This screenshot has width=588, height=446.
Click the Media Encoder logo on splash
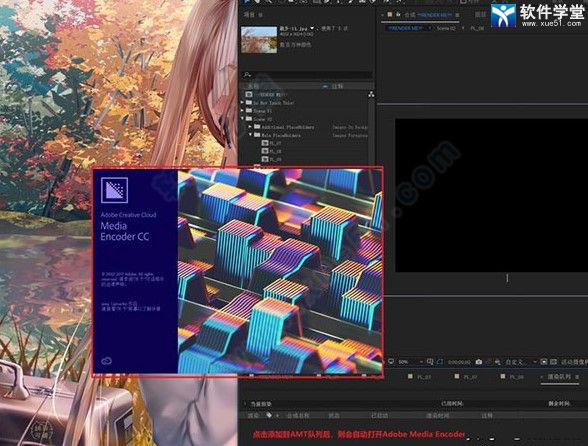coord(114,190)
